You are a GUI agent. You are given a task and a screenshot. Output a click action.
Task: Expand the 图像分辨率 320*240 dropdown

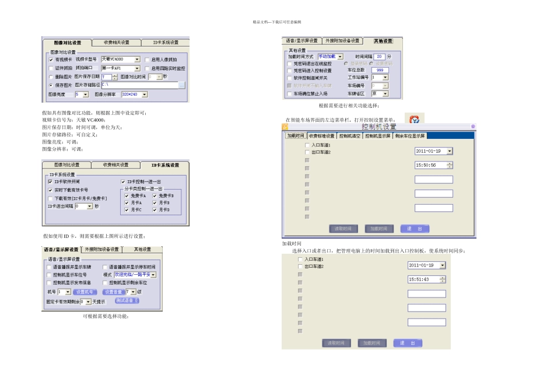tap(145, 94)
